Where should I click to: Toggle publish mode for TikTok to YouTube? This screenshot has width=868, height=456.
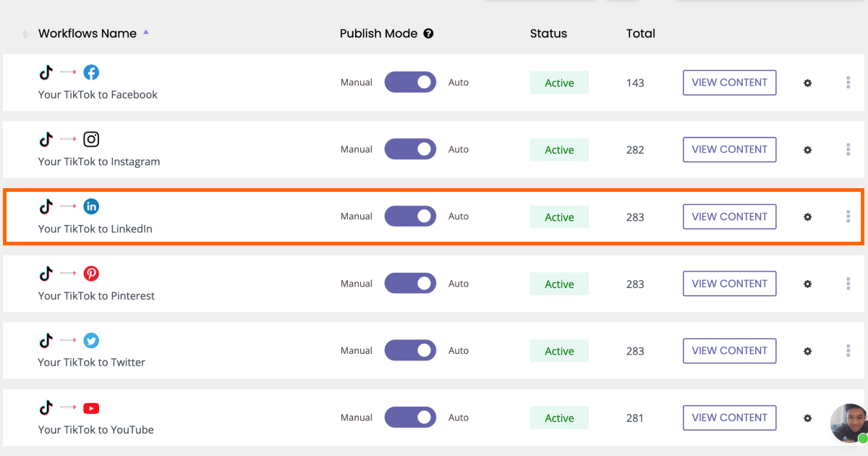(x=410, y=418)
